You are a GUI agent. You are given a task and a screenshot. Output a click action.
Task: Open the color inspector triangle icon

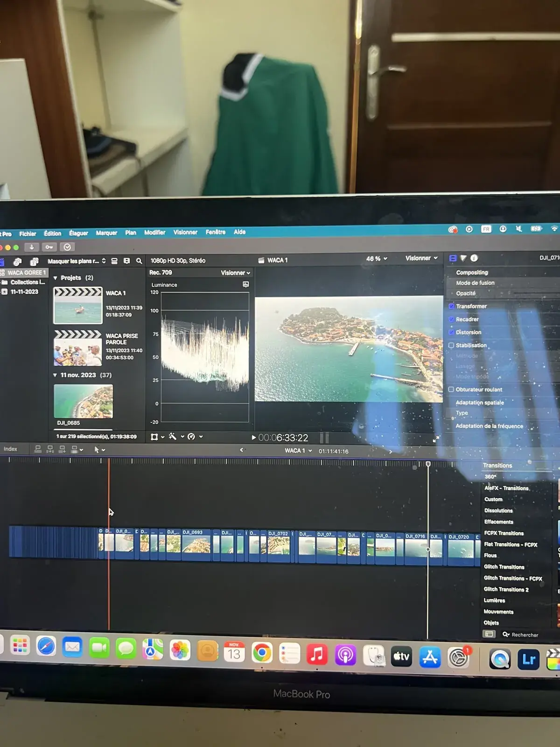pyautogui.click(x=463, y=258)
